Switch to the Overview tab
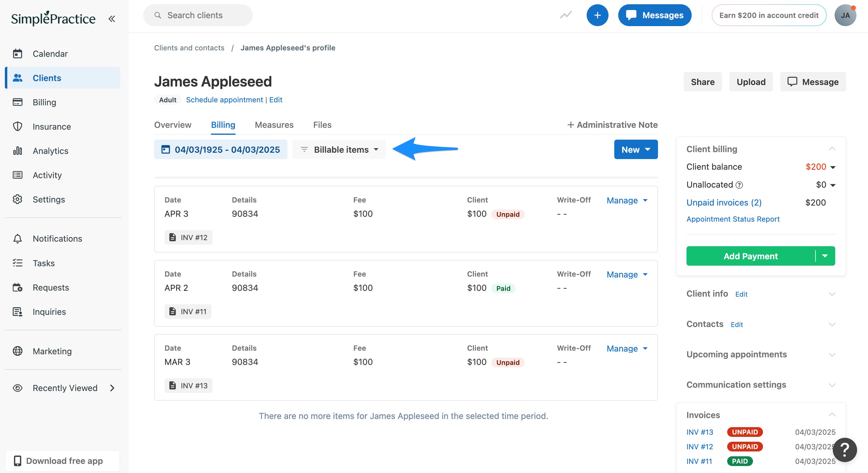Viewport: 868px width, 473px height. click(172, 125)
